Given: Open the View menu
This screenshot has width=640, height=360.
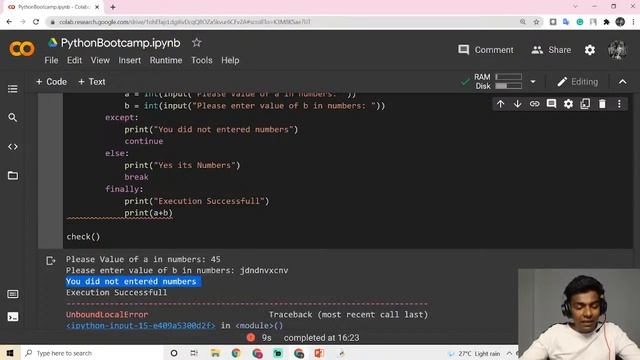Looking at the screenshot, I should pyautogui.click(x=100, y=60).
